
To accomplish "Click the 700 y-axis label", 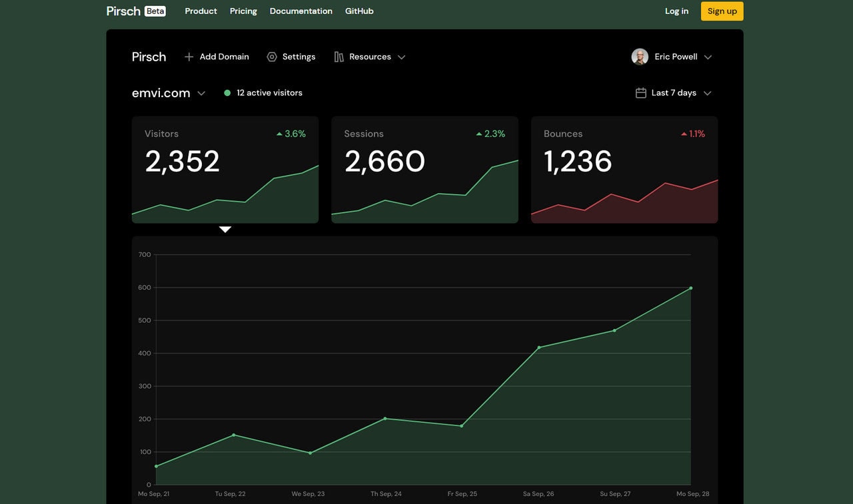I will coord(145,255).
